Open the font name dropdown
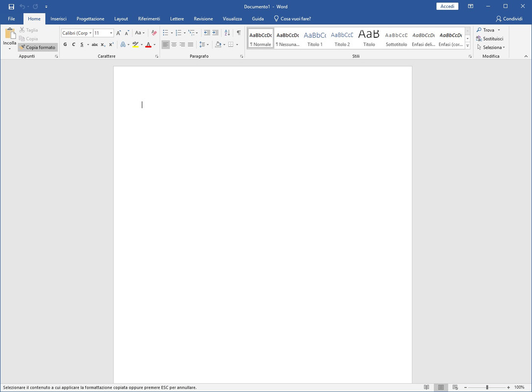Screen dimensions: 532x392 (x=91, y=33)
